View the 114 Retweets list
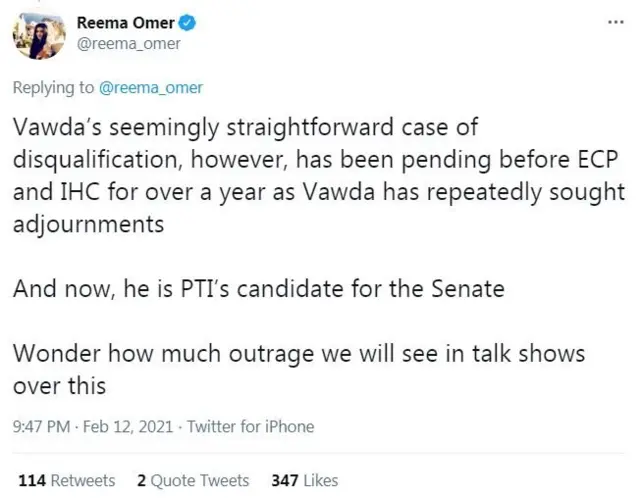This screenshot has height=498, width=640. [66, 480]
